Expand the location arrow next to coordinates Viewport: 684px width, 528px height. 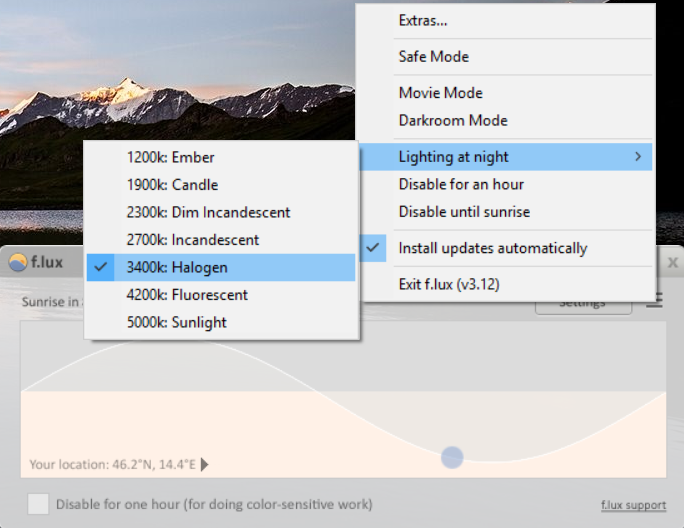click(205, 464)
